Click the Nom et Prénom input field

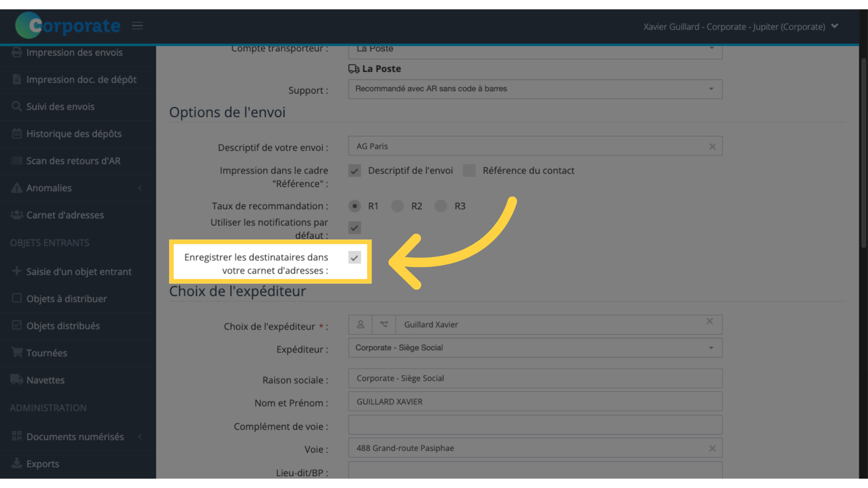tap(535, 402)
